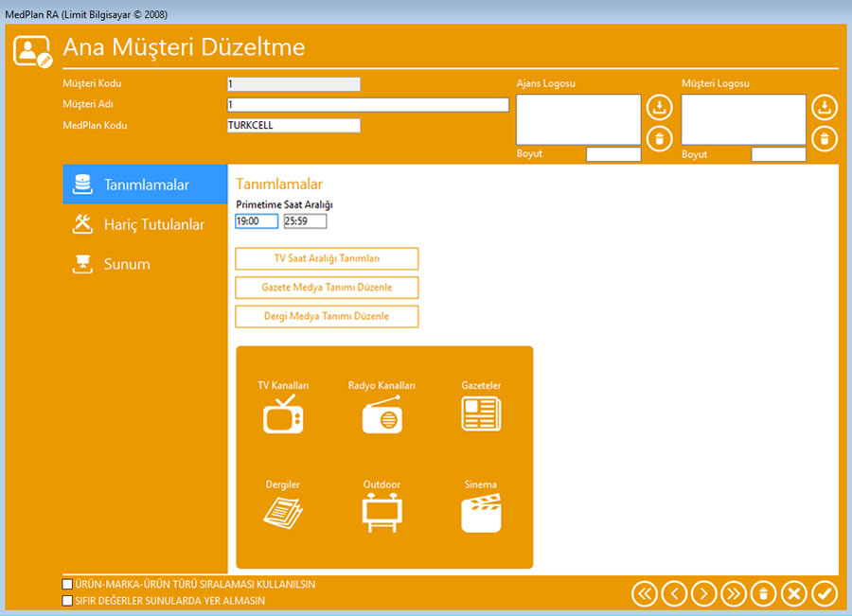The height and width of the screenshot is (616, 852).
Task: Click TV Saat Aralığı Tanımları button
Action: click(x=327, y=259)
